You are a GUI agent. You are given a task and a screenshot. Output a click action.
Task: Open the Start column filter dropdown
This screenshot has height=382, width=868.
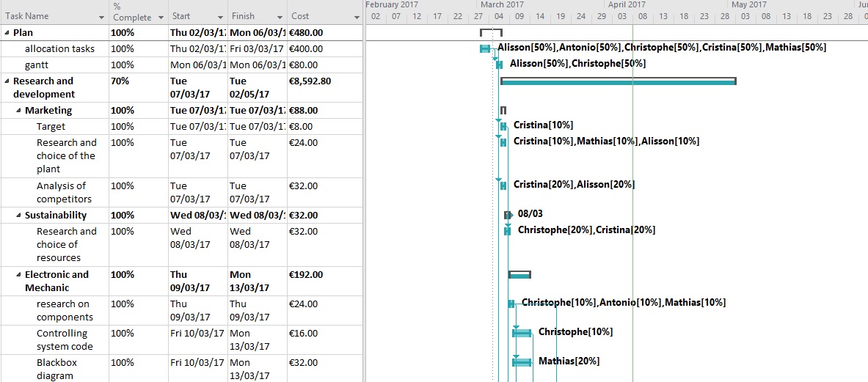pos(220,18)
